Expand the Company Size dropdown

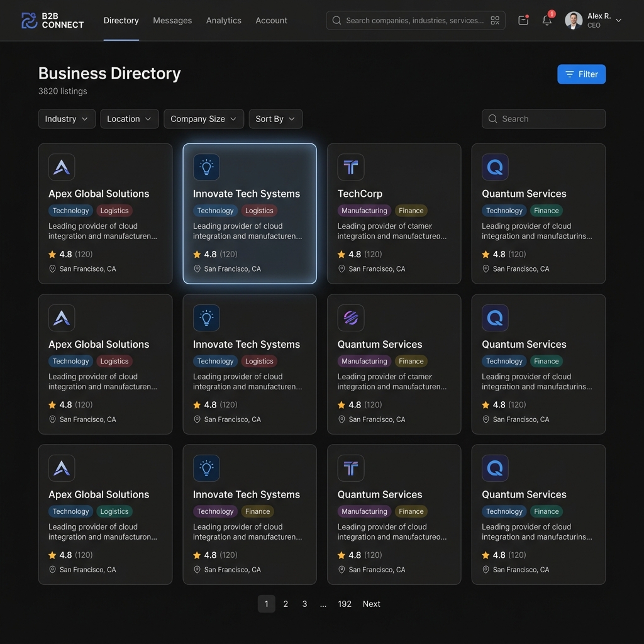204,119
